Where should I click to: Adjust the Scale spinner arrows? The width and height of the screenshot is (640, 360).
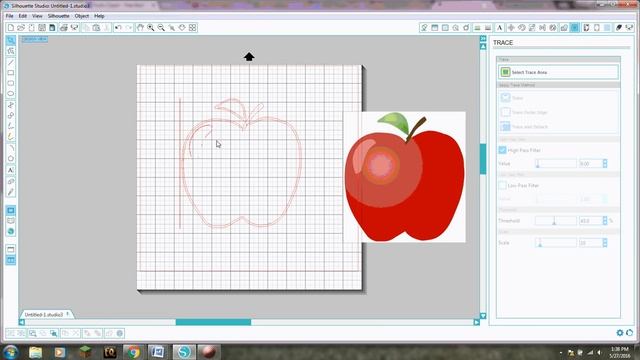point(605,243)
